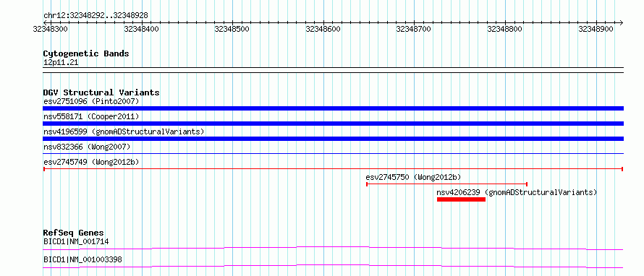Click the esv2751096 (Pinto2007) blue variant bar

tap(333, 108)
